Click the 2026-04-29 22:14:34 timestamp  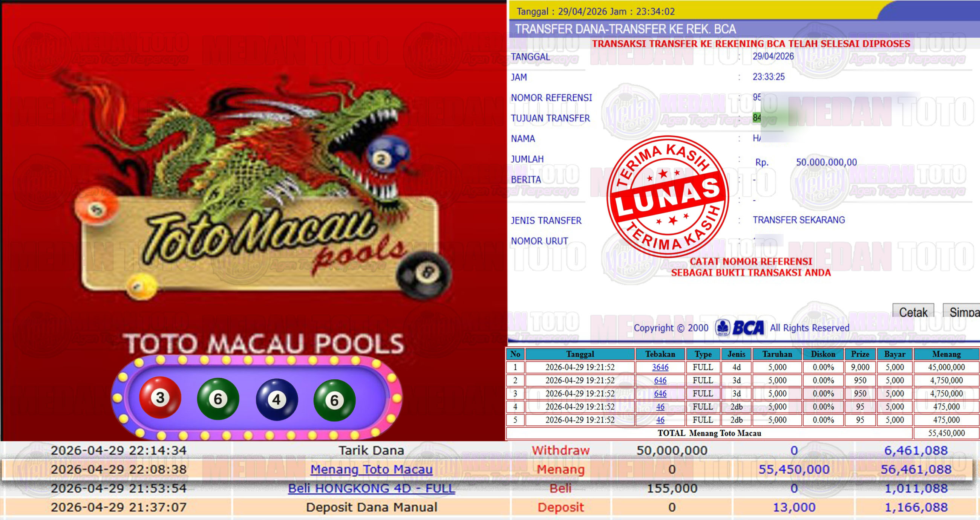119,450
